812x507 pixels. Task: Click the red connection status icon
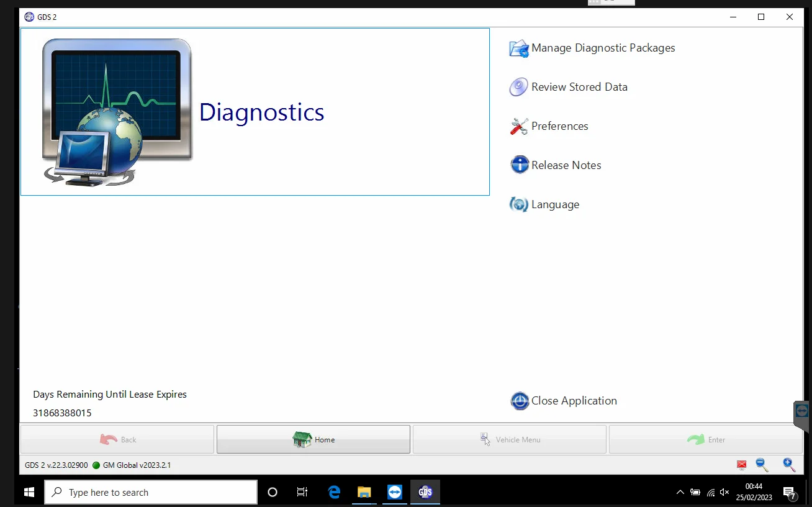click(741, 464)
